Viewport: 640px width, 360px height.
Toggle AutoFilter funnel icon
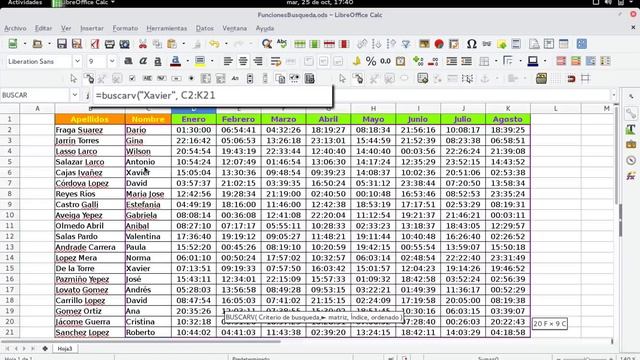click(406, 44)
